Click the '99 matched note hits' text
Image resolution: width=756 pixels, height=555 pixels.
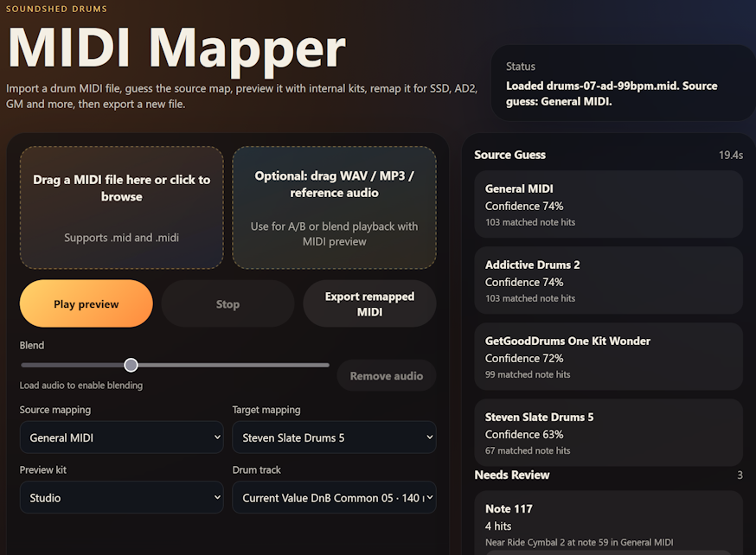coord(528,374)
